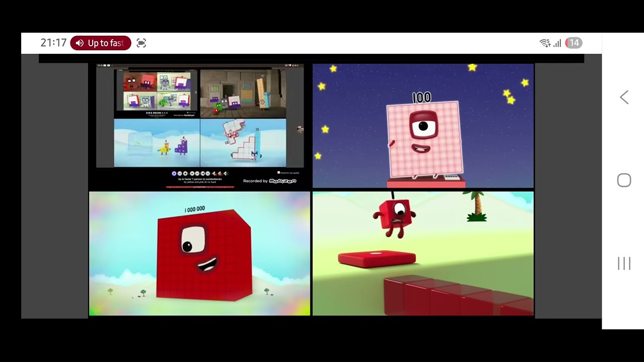
Task: Tap the Android home button
Action: 624,180
